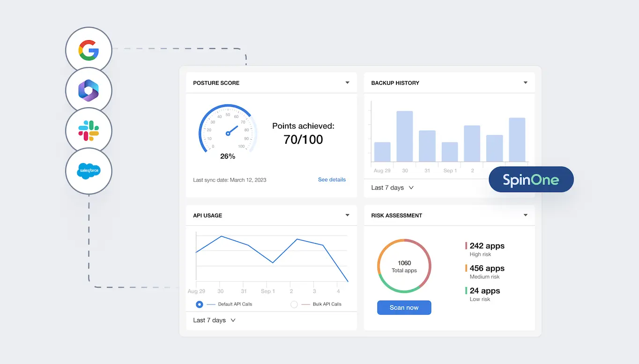Open the Posture Score panel dropdown

coord(347,82)
